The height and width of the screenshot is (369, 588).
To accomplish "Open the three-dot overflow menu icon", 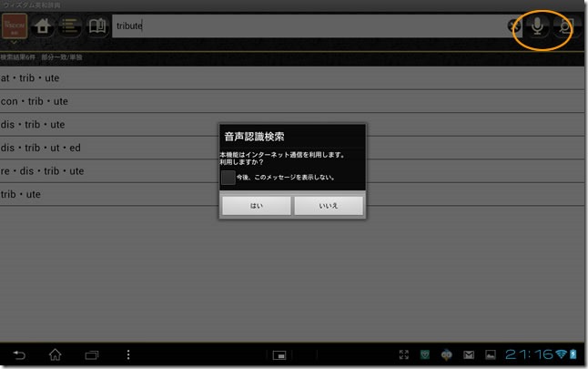I will pos(128,354).
